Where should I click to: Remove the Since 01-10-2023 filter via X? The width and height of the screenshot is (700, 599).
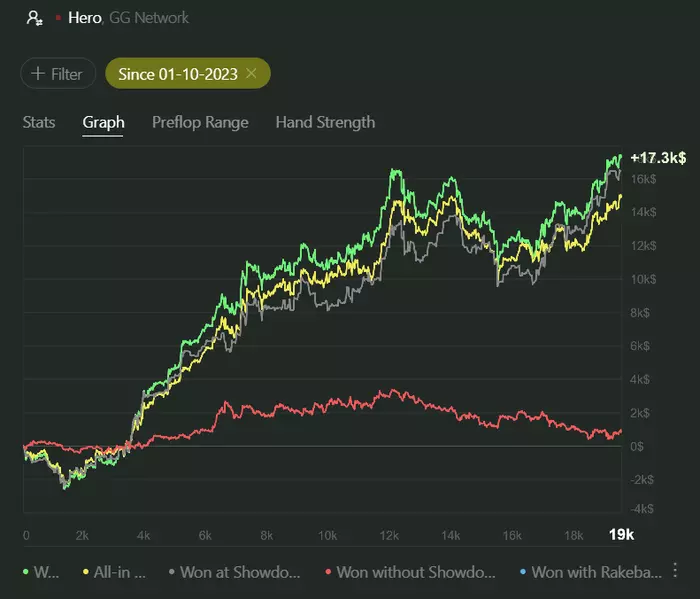[252, 74]
